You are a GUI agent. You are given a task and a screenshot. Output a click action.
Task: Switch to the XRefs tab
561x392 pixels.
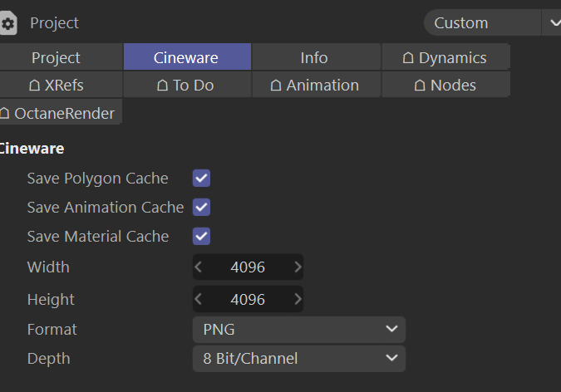coord(56,85)
